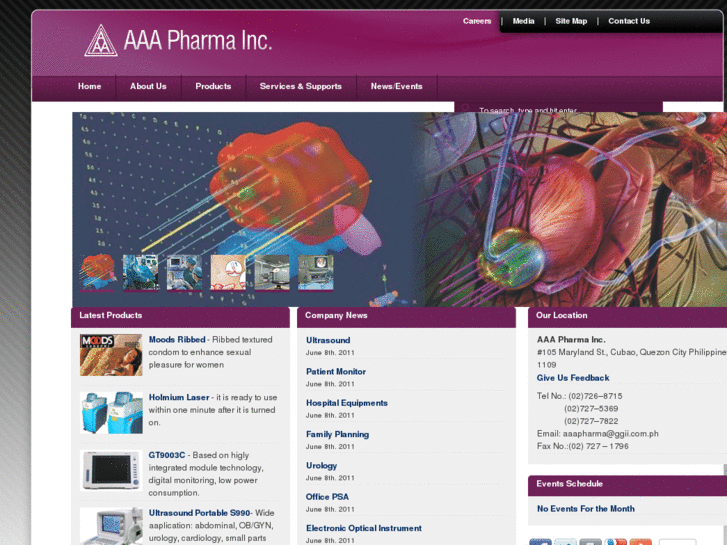Open the Moods Ribbed product image
This screenshot has height=545, width=727.
pyautogui.click(x=111, y=355)
